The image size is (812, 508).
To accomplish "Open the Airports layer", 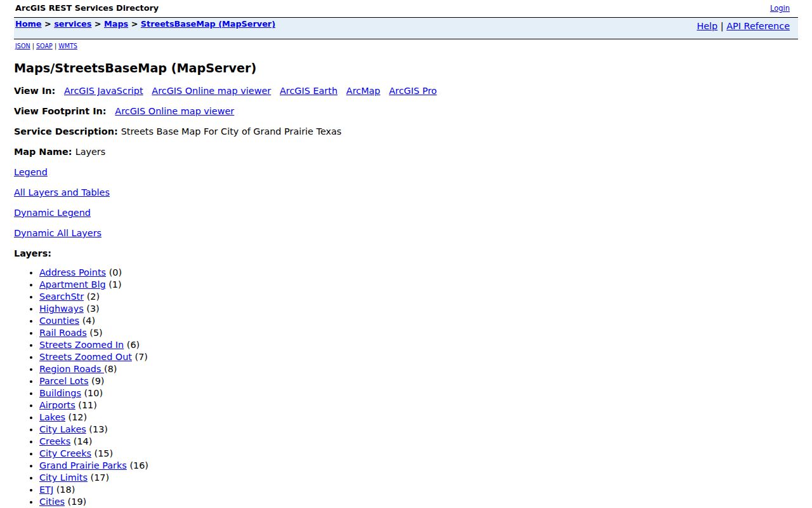I will click(x=57, y=405).
